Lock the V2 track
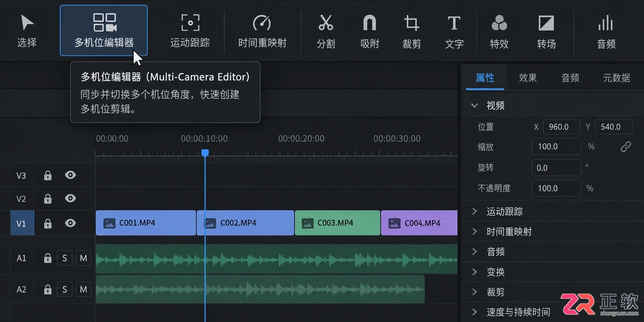 point(48,199)
